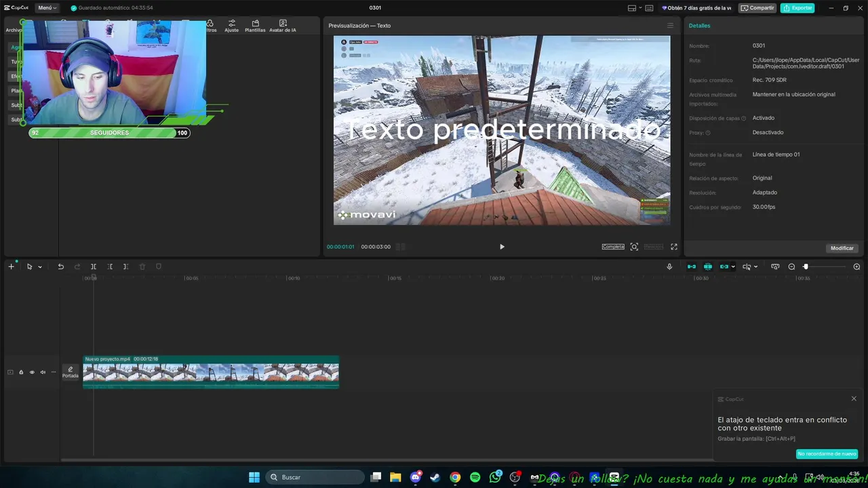Open the Avatar de IA tab
Viewport: 868px width, 488px height.
283,26
